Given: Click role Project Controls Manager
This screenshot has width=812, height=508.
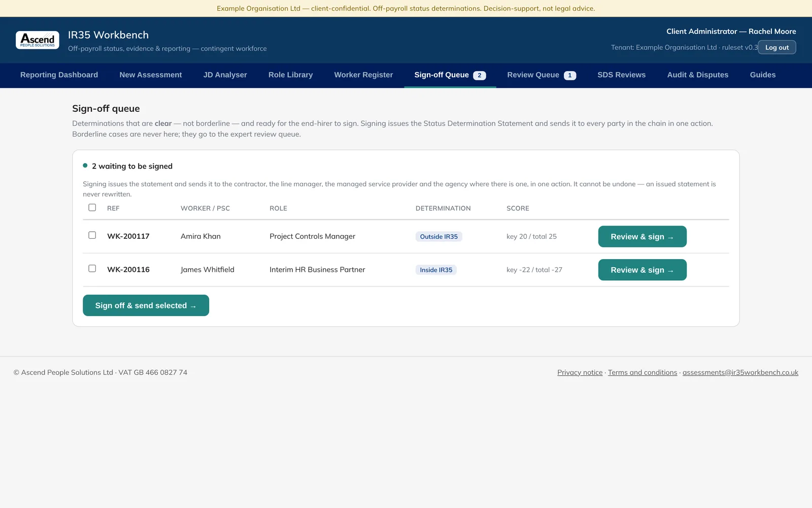Looking at the screenshot, I should point(312,236).
